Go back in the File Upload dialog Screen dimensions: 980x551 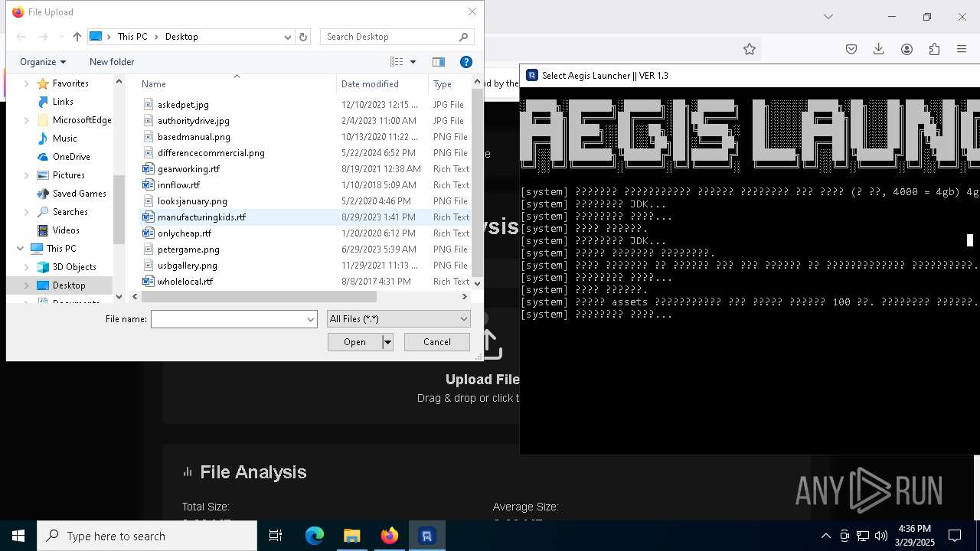21,37
